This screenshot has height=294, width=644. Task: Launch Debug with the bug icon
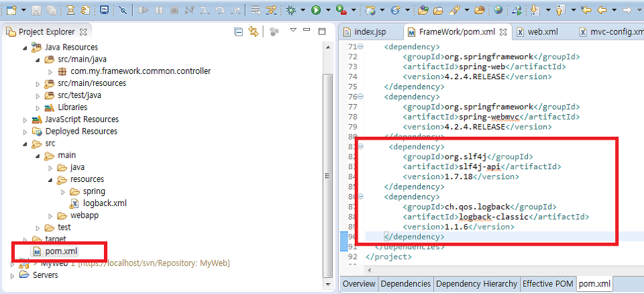(x=291, y=10)
